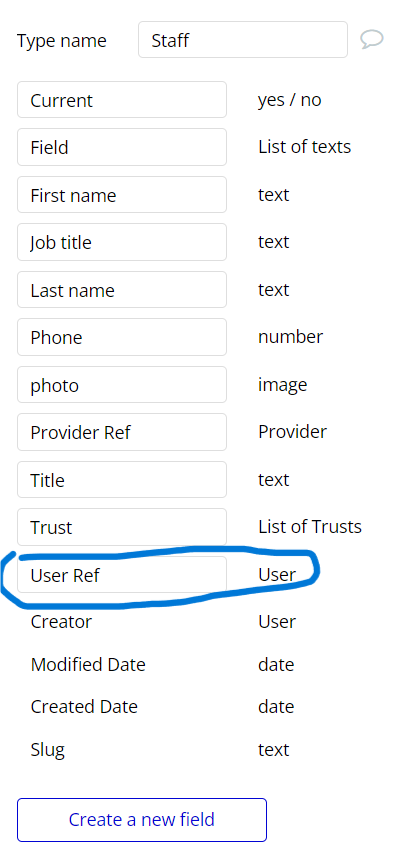Viewport: 410px width, 852px height.
Task: Click the Provider Ref field box
Action: (x=122, y=432)
